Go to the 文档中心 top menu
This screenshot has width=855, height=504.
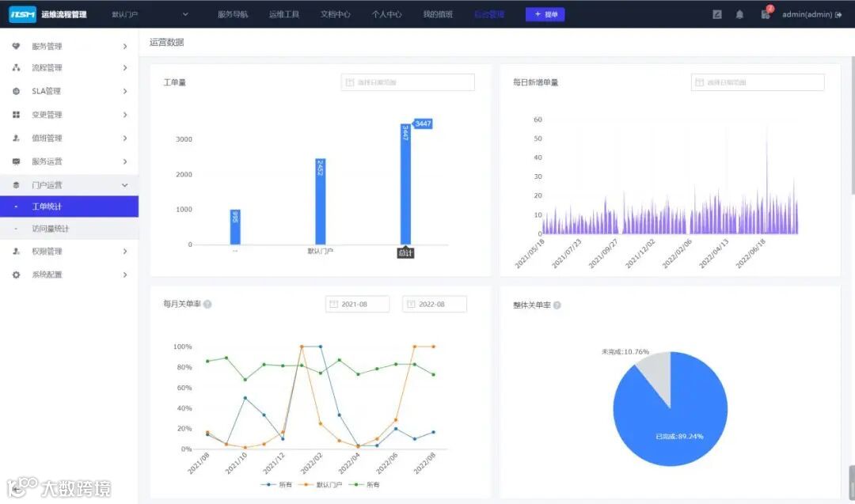336,14
